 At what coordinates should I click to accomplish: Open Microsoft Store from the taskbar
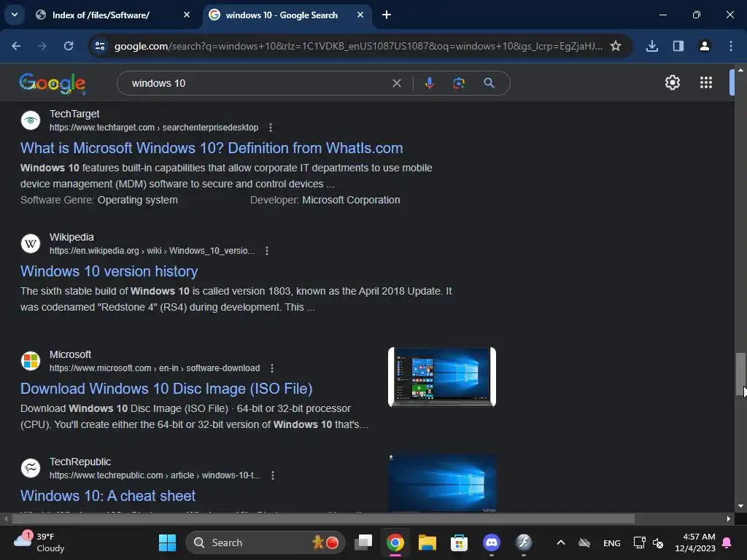(x=460, y=542)
